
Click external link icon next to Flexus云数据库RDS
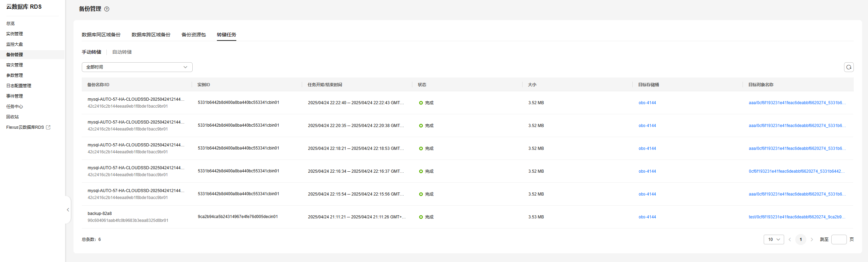[48, 127]
